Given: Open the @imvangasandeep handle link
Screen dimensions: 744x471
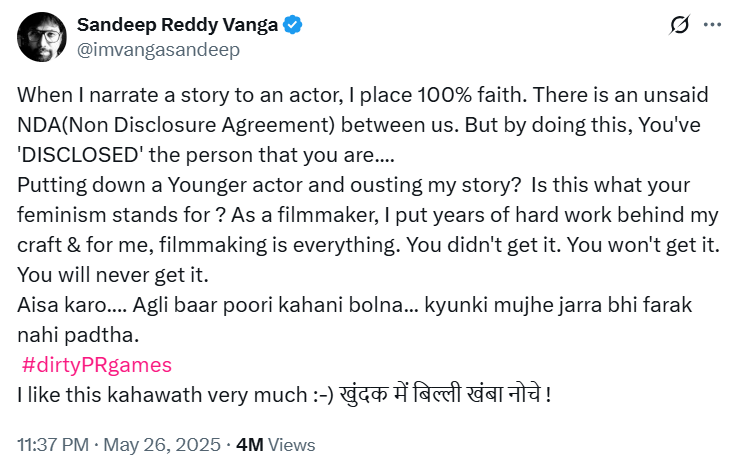Looking at the screenshot, I should tap(158, 49).
